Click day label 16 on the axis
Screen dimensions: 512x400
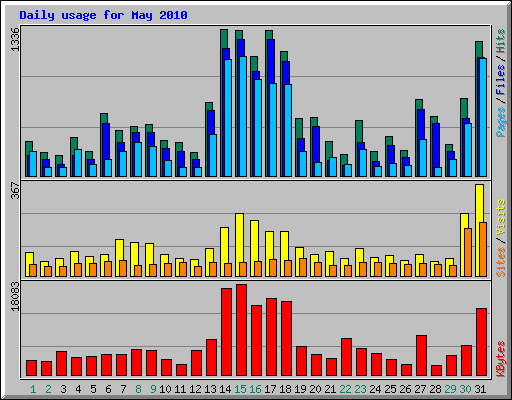point(255,389)
